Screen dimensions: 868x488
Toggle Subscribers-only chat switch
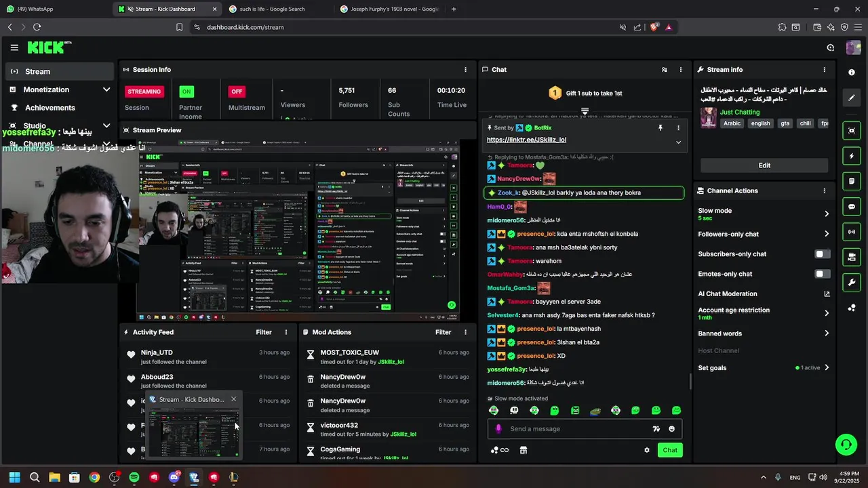(822, 254)
